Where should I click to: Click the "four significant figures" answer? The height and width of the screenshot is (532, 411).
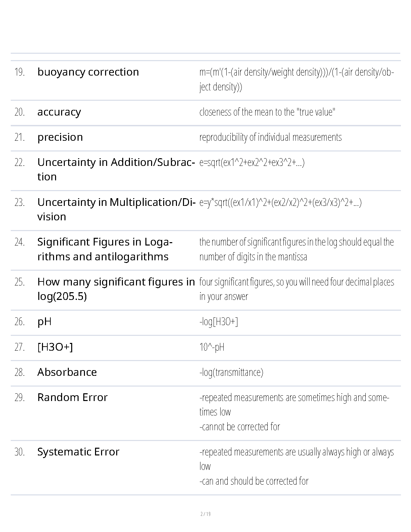pos(296,289)
